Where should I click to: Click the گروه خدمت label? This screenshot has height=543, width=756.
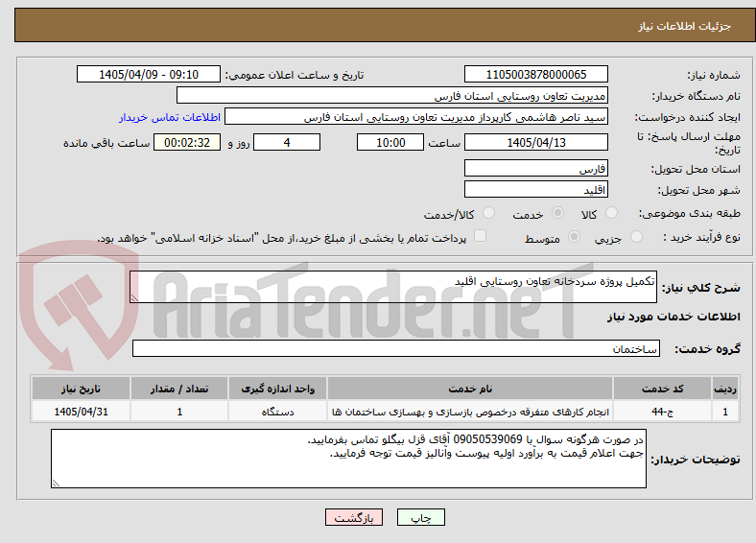click(x=707, y=348)
